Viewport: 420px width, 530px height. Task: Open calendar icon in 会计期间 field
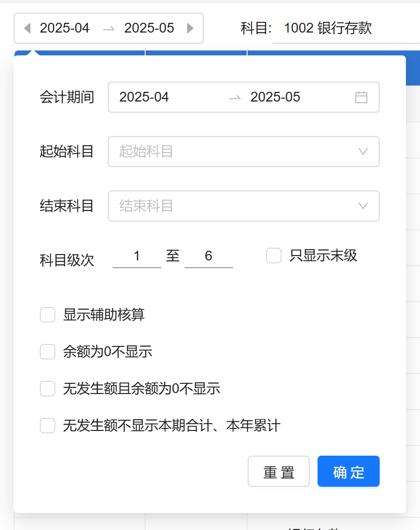pyautogui.click(x=361, y=97)
